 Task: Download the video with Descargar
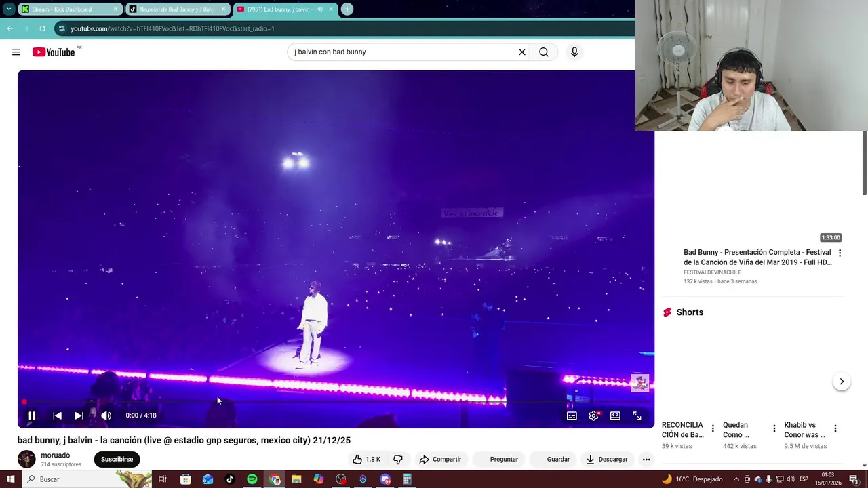coord(607,460)
